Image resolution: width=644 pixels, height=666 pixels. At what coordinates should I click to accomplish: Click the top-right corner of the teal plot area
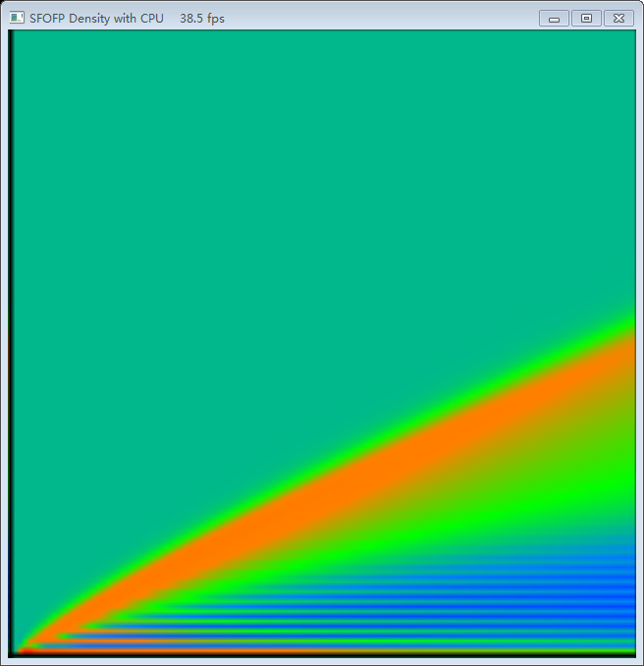click(x=631, y=35)
